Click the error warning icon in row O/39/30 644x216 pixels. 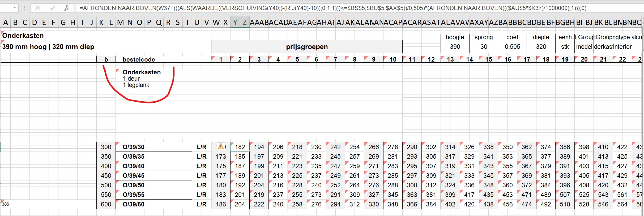(x=220, y=146)
